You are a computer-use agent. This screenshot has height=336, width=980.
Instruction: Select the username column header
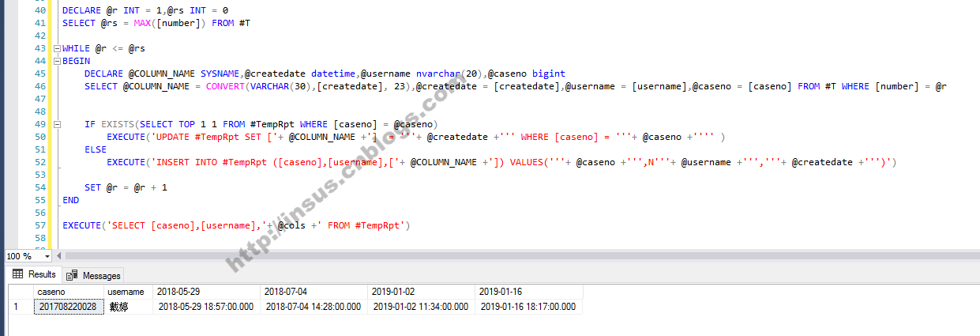[x=126, y=292]
